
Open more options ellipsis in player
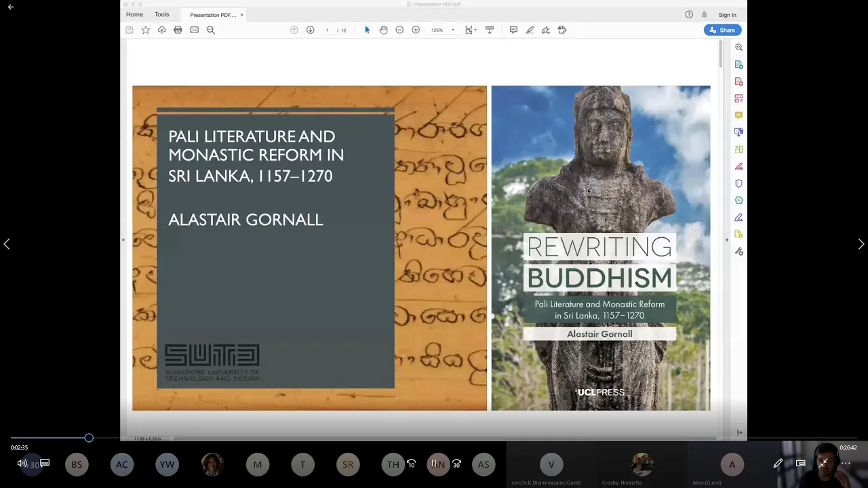click(846, 464)
